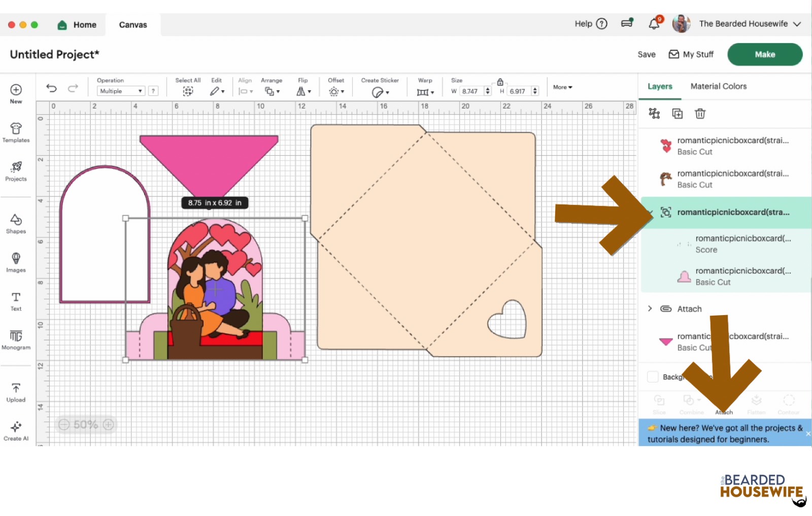
Task: Click the width size input field
Action: 471,91
